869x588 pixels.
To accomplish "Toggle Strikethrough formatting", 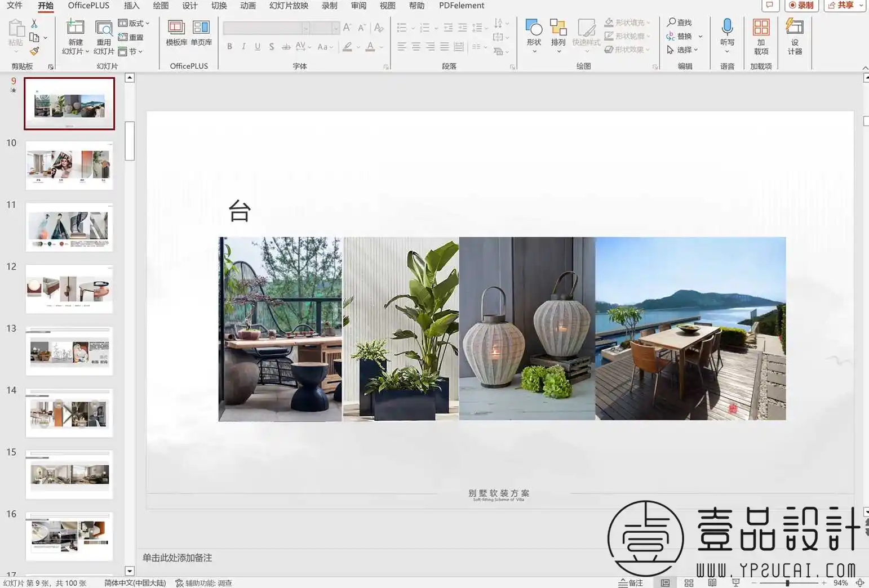I will coord(286,47).
